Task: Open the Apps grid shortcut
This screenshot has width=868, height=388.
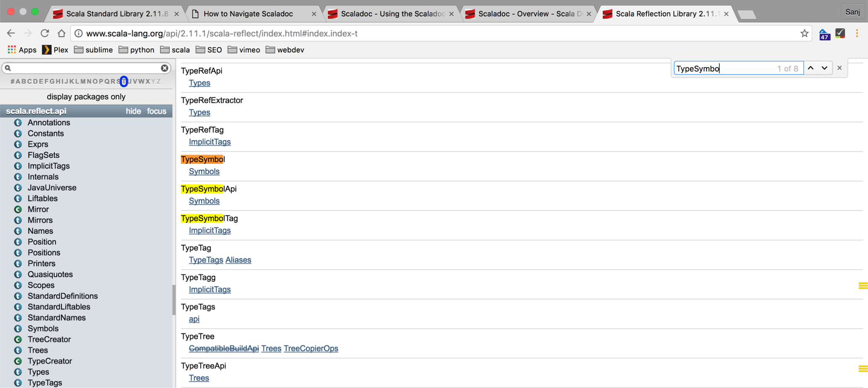Action: (22, 50)
